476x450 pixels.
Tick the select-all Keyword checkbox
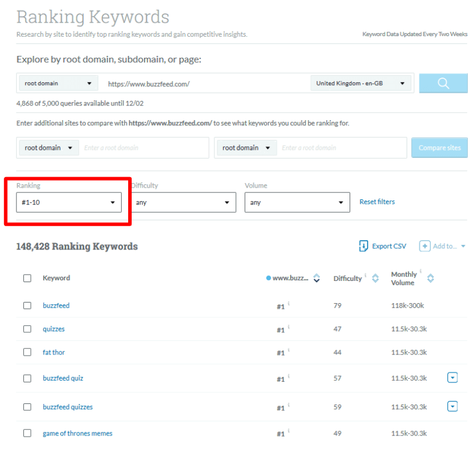click(x=27, y=278)
